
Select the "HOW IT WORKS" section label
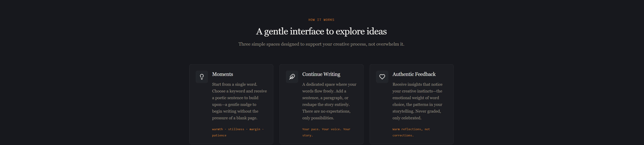coord(321,20)
